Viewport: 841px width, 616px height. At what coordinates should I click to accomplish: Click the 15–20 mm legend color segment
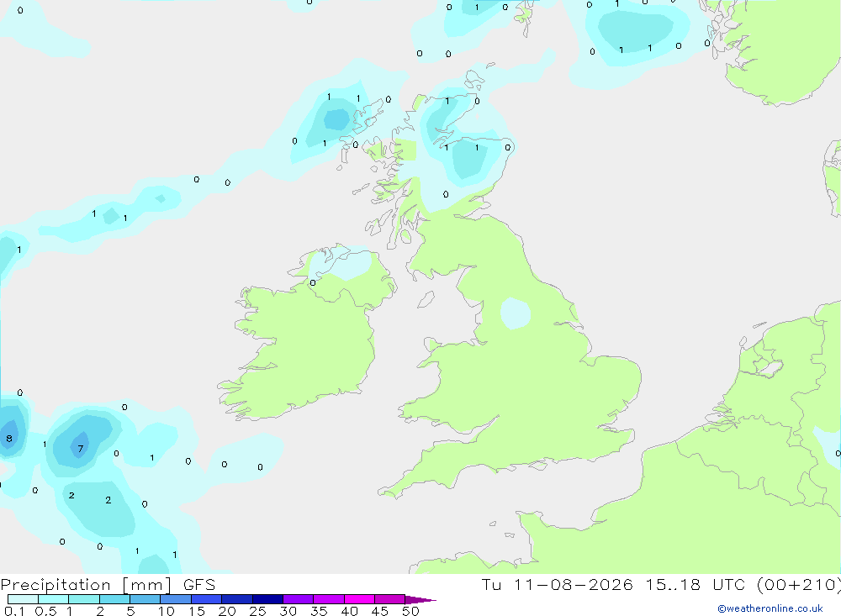tap(207, 599)
